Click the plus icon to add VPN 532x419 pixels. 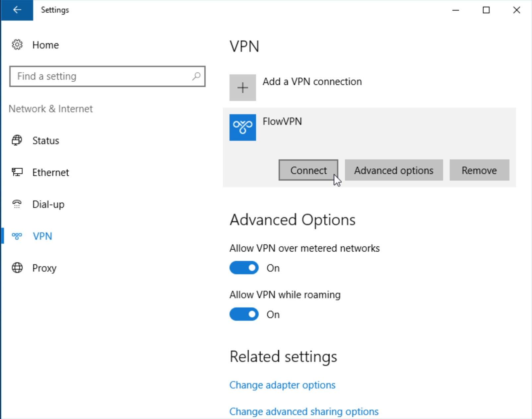click(243, 88)
